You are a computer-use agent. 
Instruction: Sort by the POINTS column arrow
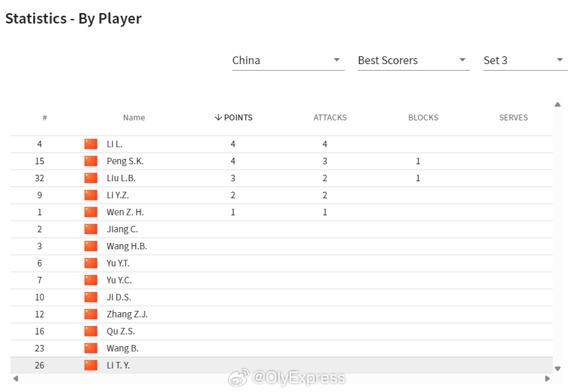[218, 117]
